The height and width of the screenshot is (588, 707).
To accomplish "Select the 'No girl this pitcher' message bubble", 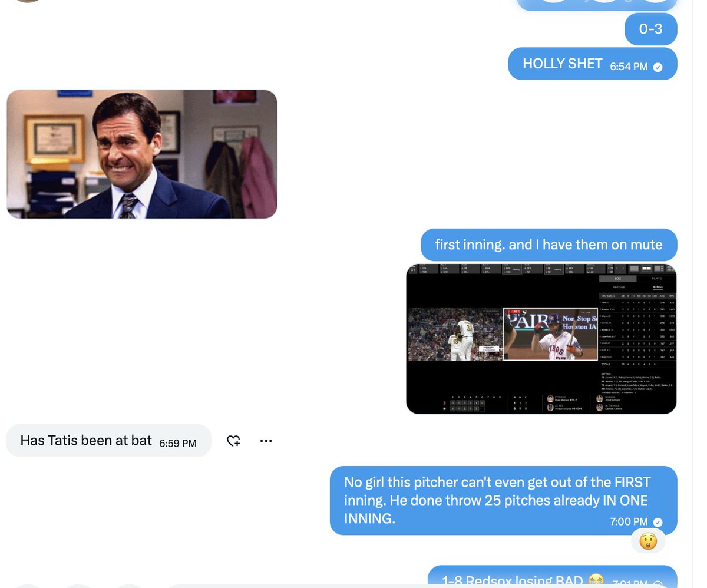I will pos(504,501).
